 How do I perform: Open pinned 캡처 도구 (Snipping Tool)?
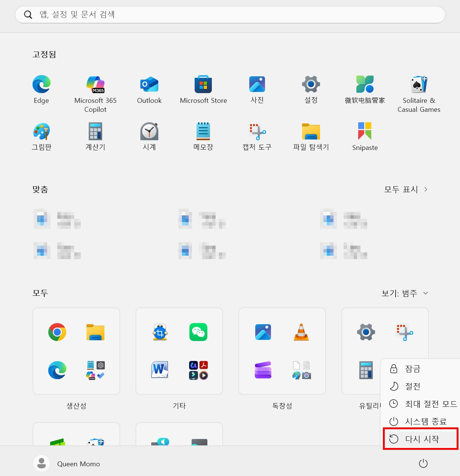click(257, 136)
